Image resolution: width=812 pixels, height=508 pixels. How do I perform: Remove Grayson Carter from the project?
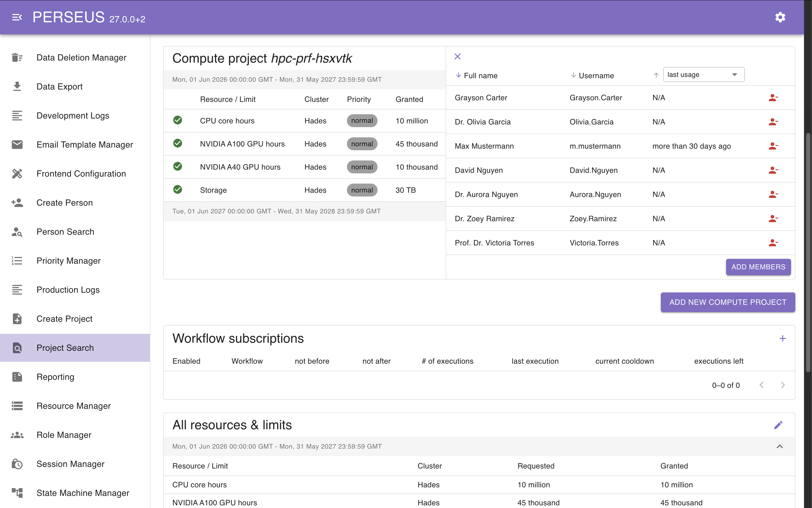click(x=773, y=98)
